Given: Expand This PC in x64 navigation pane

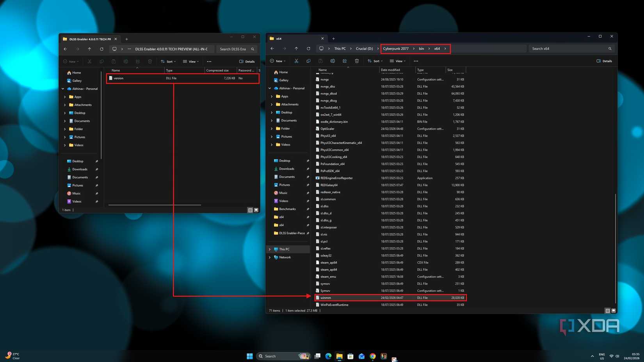Looking at the screenshot, I should tap(270, 249).
